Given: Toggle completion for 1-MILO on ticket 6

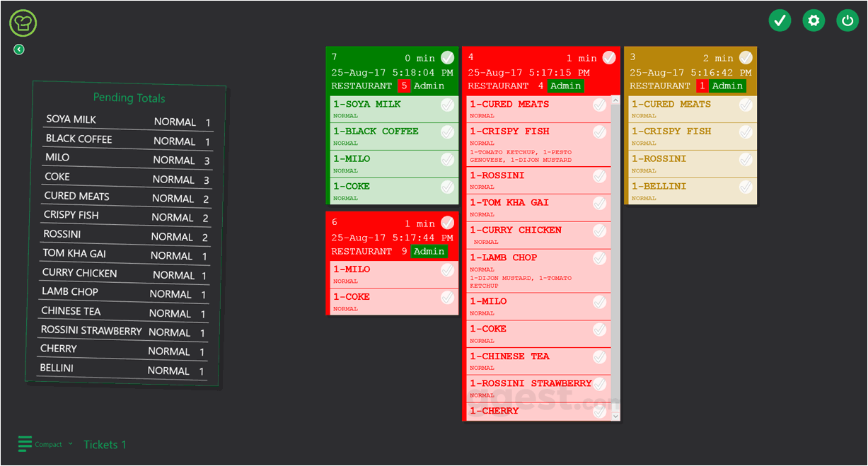Looking at the screenshot, I should [447, 270].
